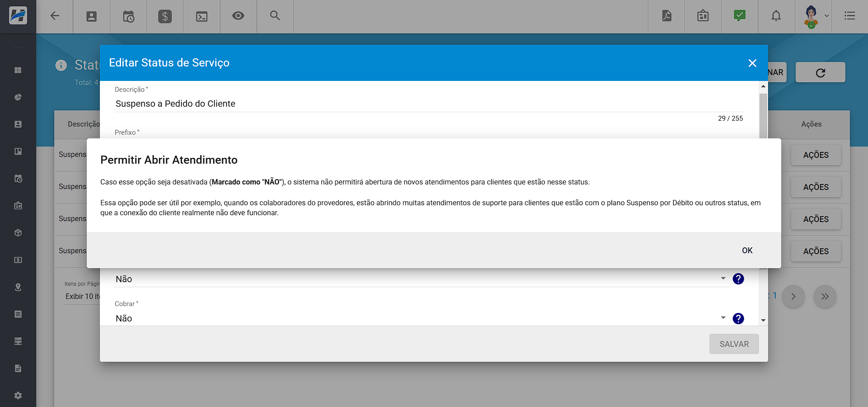Click the dialog scrollbar down arrow
868x407 pixels.
tap(763, 320)
